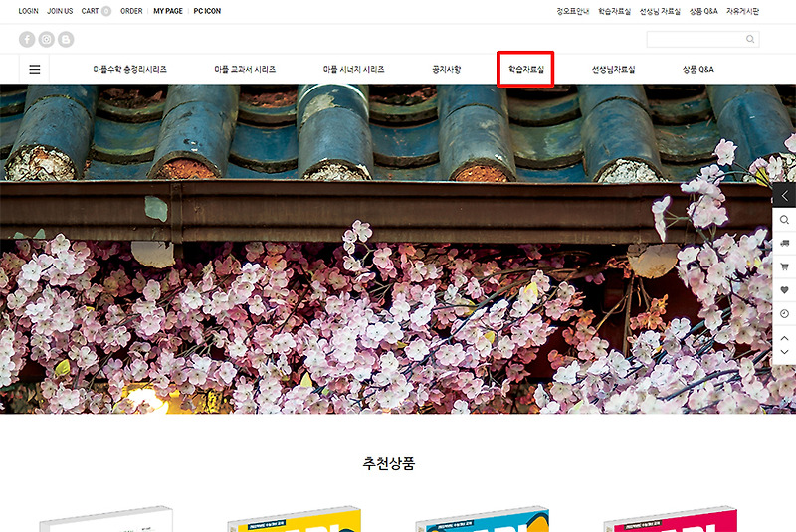
Task: Select 상품 Q&A in the main navigation bar
Action: pyautogui.click(x=698, y=69)
